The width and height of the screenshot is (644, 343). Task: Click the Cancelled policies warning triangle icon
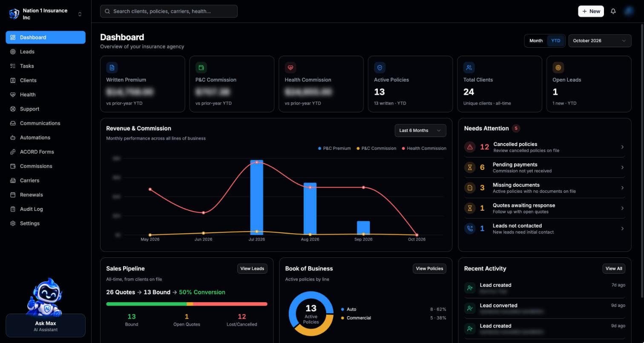pyautogui.click(x=470, y=147)
